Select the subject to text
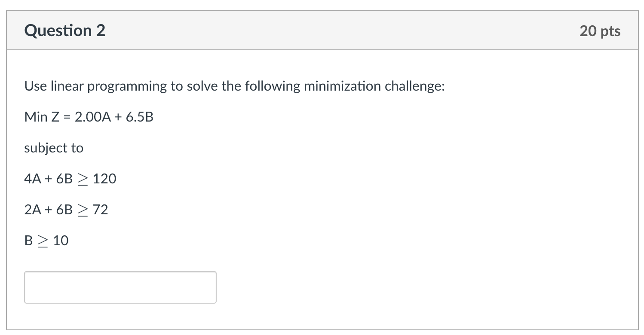 tap(53, 148)
